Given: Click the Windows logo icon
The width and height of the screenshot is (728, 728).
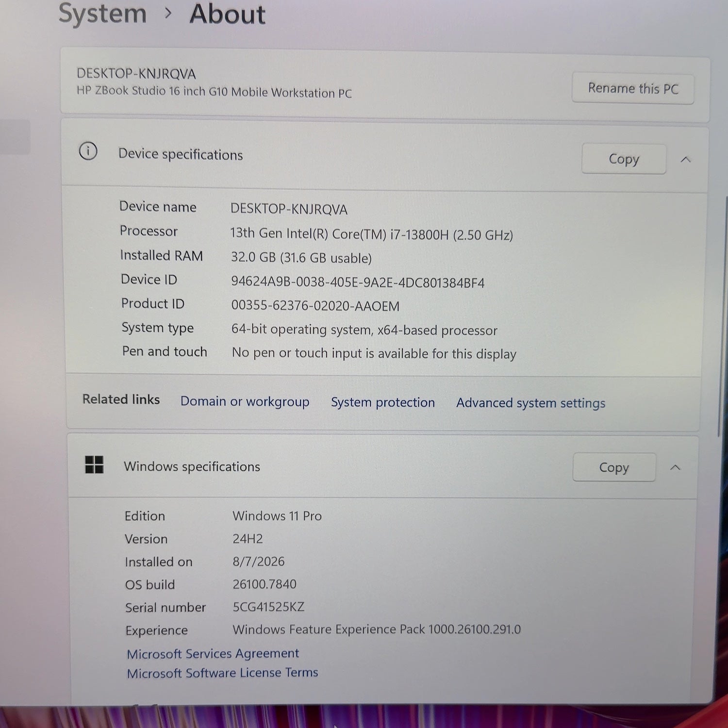Looking at the screenshot, I should (x=94, y=464).
